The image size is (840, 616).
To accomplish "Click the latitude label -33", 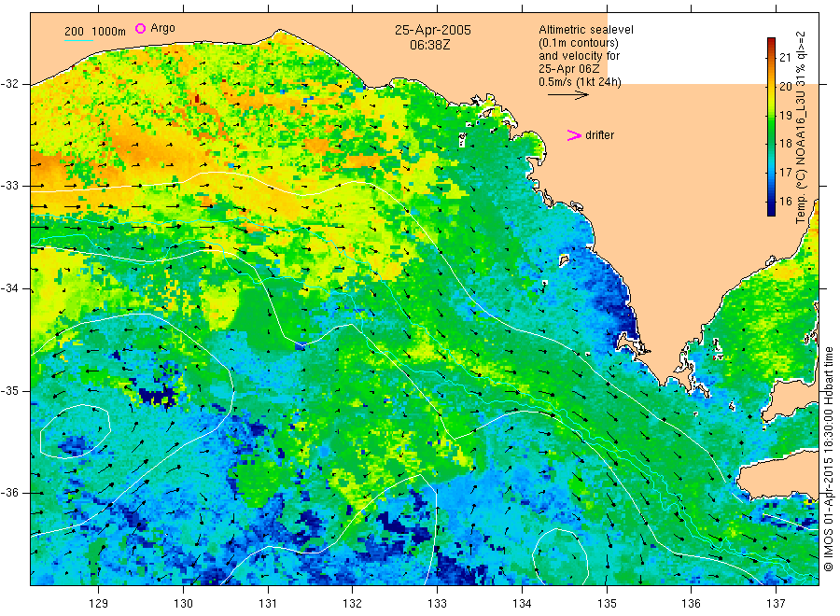I will (x=9, y=186).
